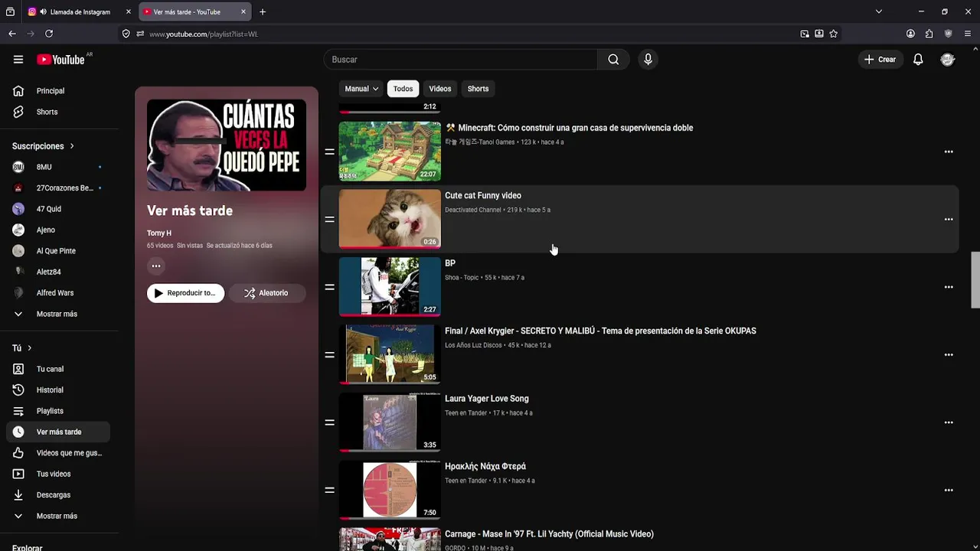Open more options for Cute cat Funny video
Viewport: 980px width, 551px height.
pyautogui.click(x=949, y=220)
